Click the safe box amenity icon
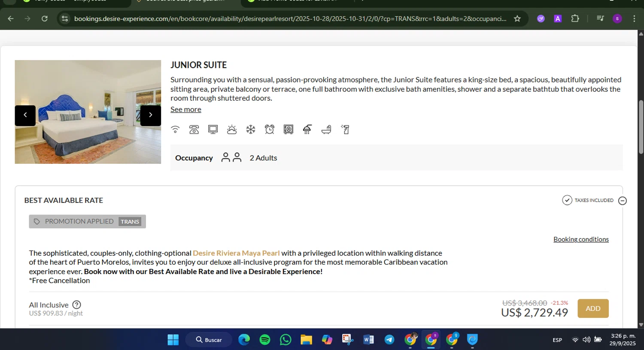 (x=289, y=130)
